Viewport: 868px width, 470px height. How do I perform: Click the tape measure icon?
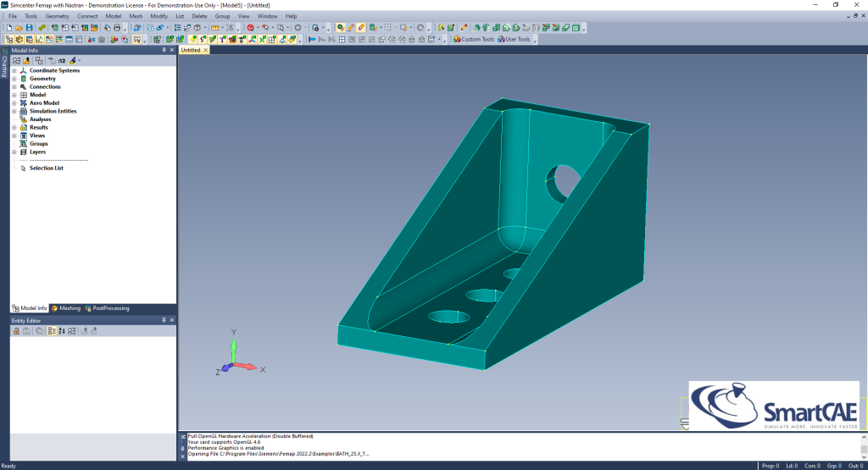coord(214,28)
